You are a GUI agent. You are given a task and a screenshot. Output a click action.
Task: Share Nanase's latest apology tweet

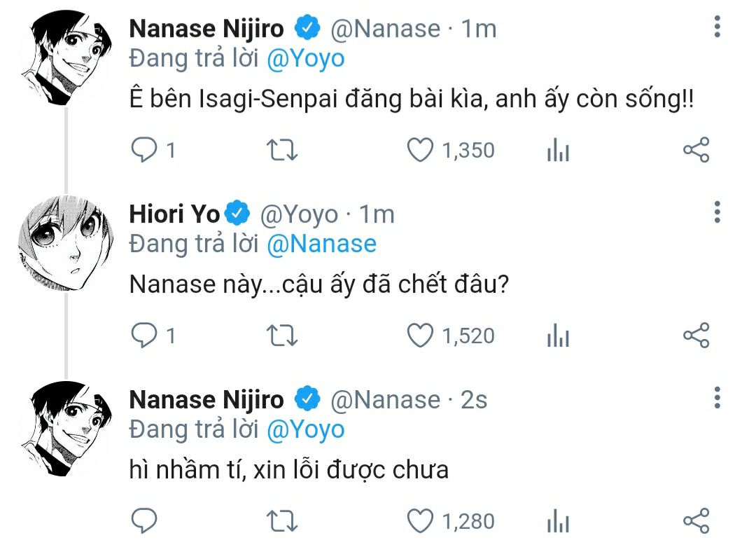coord(696,521)
